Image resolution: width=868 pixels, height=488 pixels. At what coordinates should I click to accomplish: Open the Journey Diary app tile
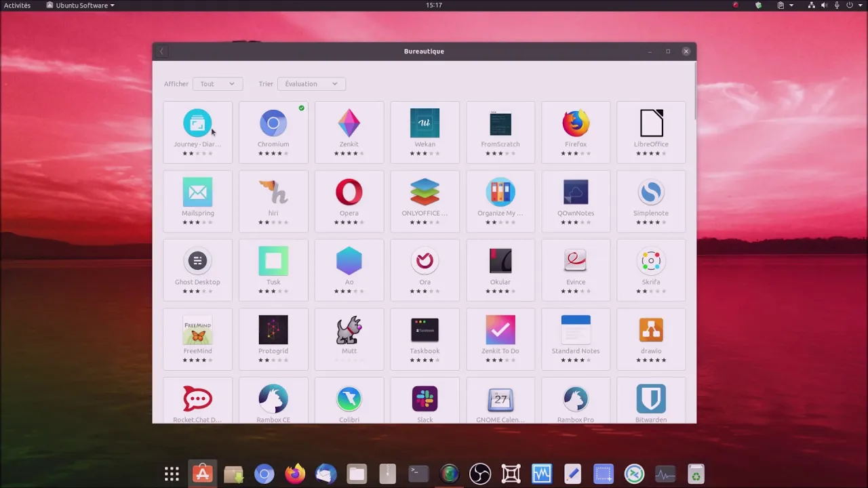click(x=197, y=132)
